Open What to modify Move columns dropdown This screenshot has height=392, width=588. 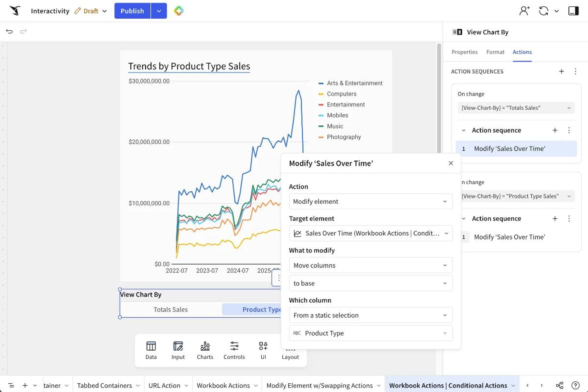tap(370, 265)
